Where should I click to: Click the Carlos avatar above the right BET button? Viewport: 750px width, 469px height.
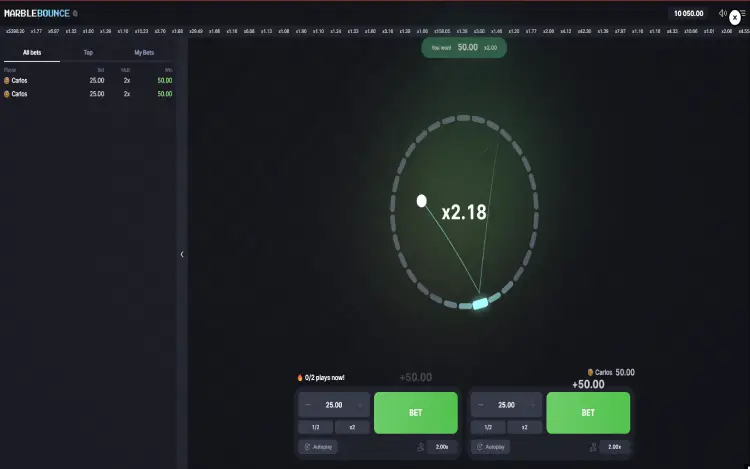coord(590,372)
